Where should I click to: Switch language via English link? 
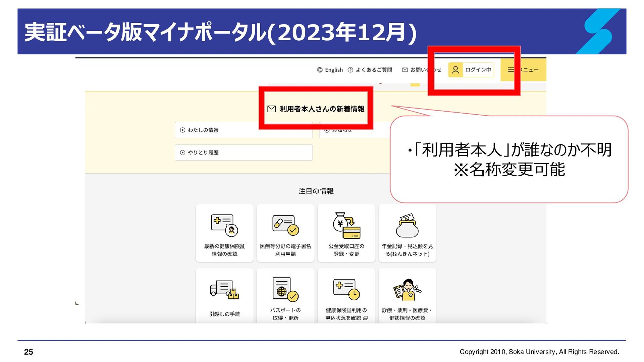click(334, 70)
